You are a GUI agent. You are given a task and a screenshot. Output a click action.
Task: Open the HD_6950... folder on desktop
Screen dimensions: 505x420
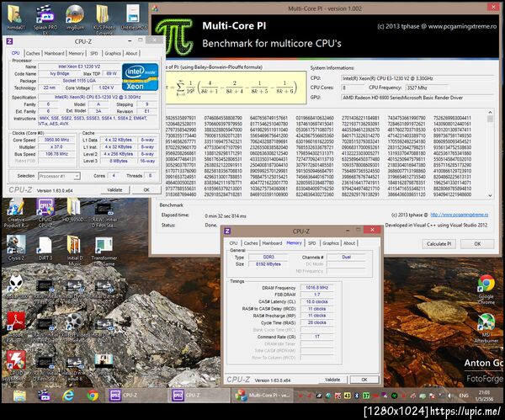click(75, 211)
